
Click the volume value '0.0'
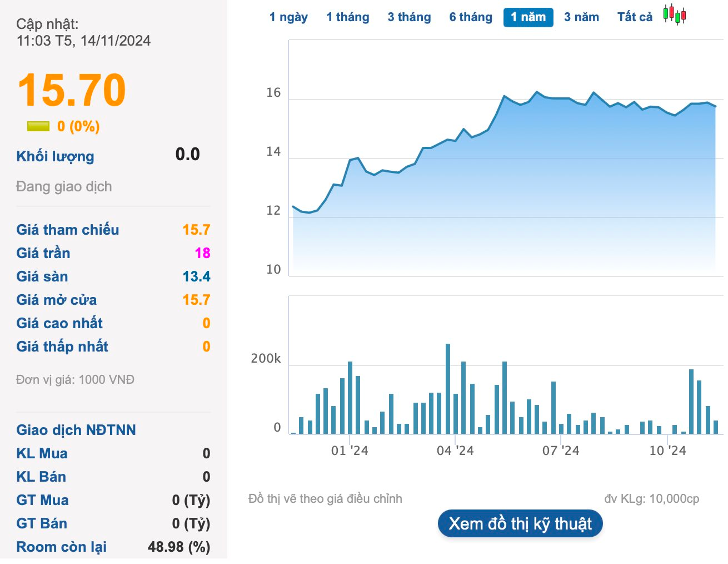(x=188, y=154)
